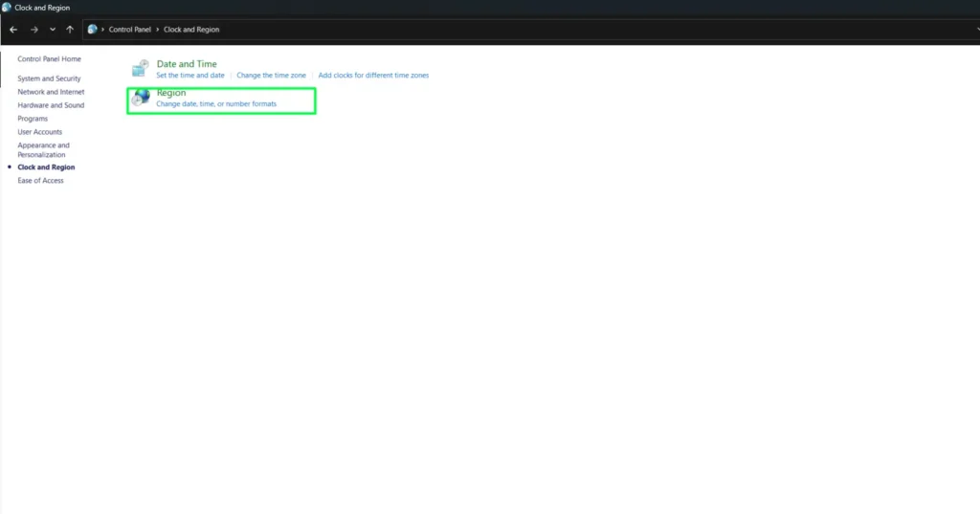The width and height of the screenshot is (980, 514).
Task: Open Ease of Access category
Action: pos(40,180)
